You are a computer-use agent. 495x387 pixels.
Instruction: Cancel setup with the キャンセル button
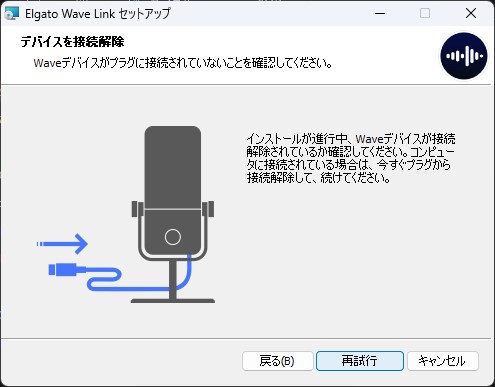[x=442, y=361]
